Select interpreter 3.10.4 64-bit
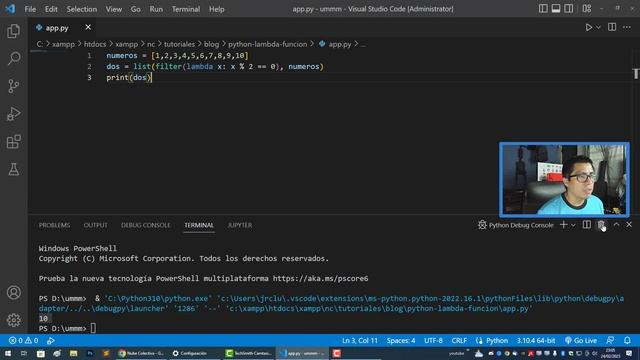This screenshot has width=640, height=360. (x=536, y=340)
